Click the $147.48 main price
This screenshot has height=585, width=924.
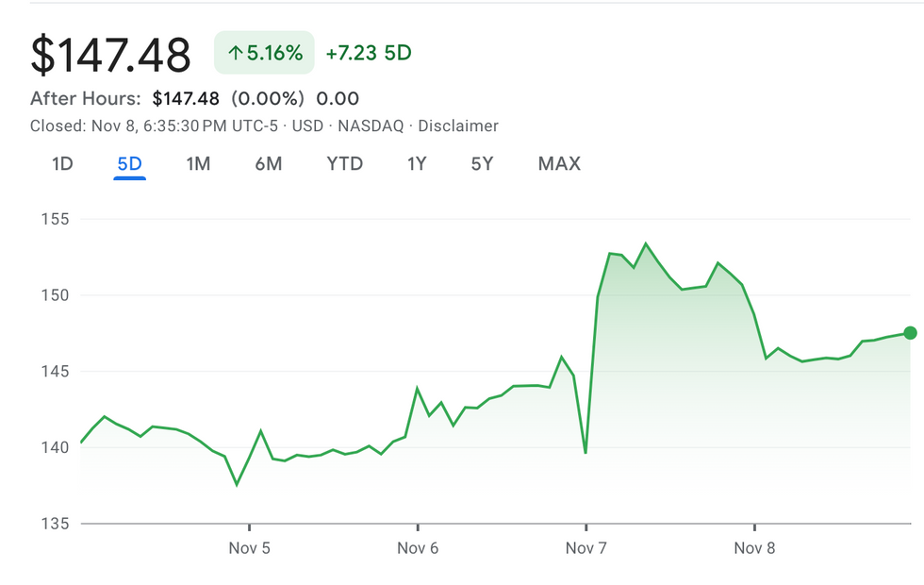pyautogui.click(x=110, y=55)
